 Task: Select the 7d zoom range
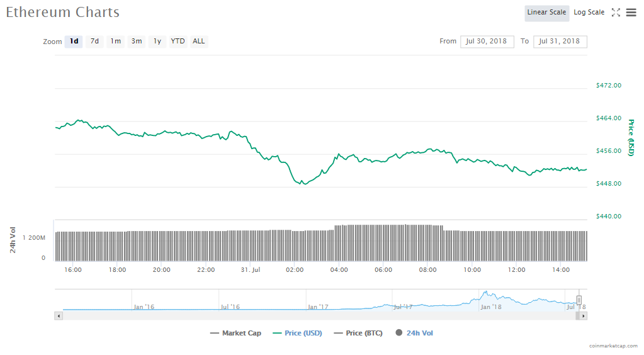(x=94, y=42)
